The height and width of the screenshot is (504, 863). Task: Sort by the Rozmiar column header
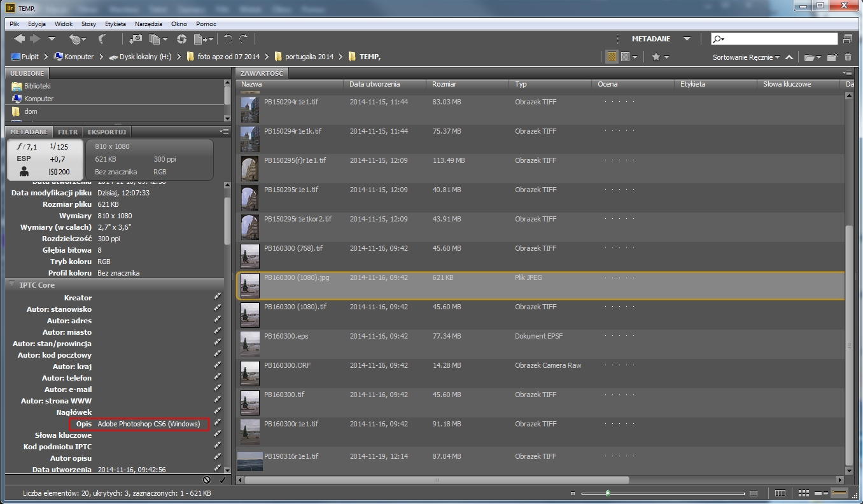pyautogui.click(x=444, y=84)
